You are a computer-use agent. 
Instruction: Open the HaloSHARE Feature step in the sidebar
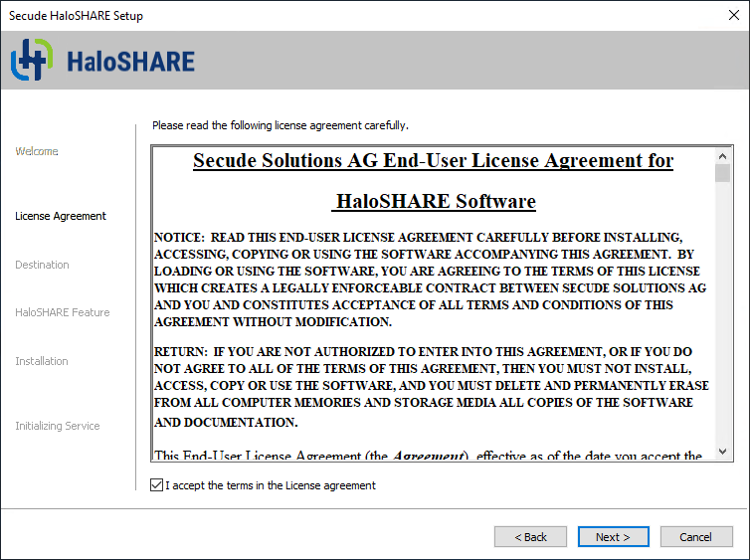tap(62, 312)
